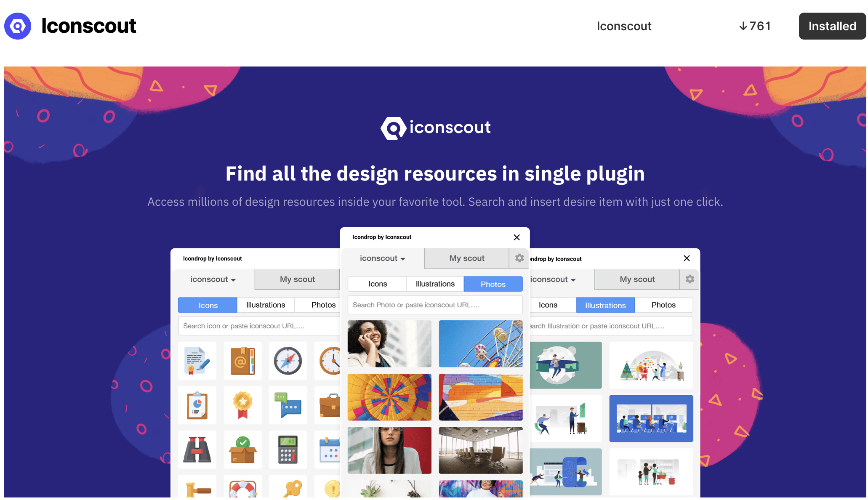Select My Scout tab in right panel

(x=637, y=279)
